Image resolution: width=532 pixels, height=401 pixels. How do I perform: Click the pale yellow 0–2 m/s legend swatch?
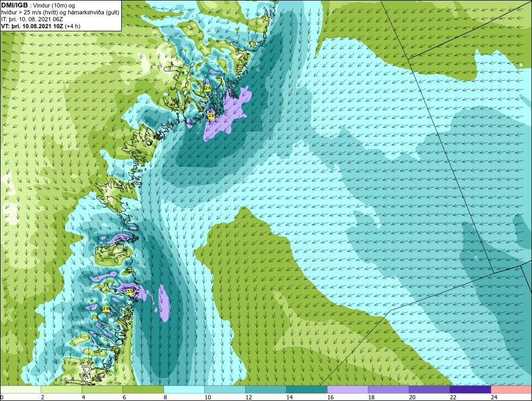20,389
